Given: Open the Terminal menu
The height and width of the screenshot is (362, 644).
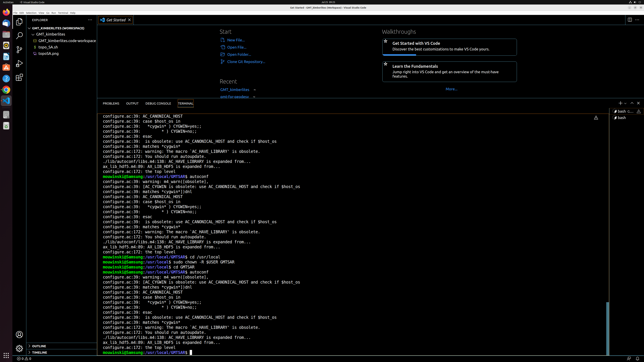Looking at the screenshot, I should click(x=63, y=13).
